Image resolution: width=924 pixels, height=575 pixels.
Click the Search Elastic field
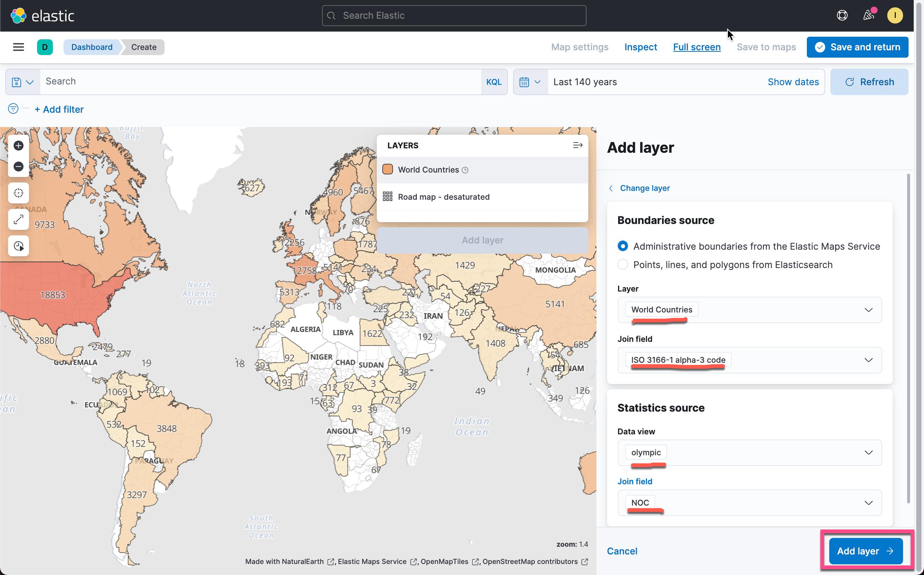coord(454,15)
